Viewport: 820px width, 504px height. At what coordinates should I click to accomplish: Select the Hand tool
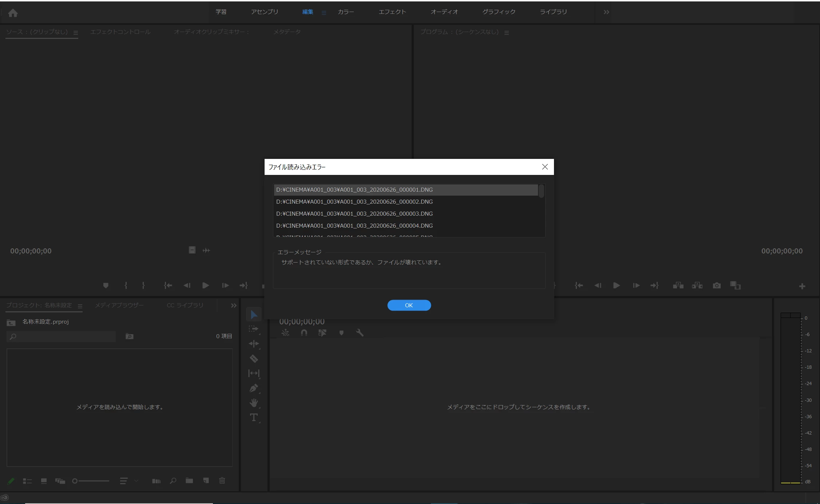point(254,403)
